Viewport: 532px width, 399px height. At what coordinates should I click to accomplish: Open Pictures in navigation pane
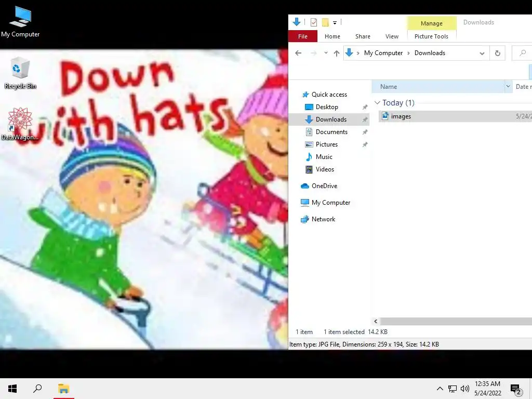click(x=326, y=144)
